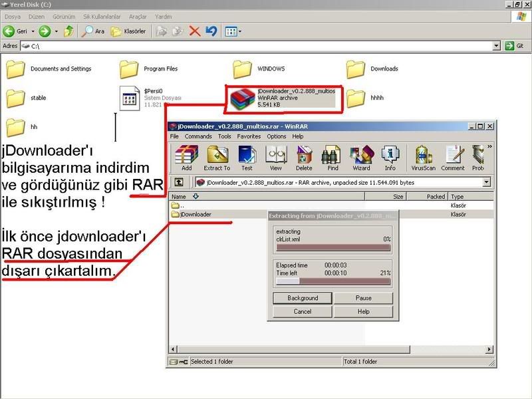Pause the extraction
532x399 pixels.
click(x=363, y=298)
